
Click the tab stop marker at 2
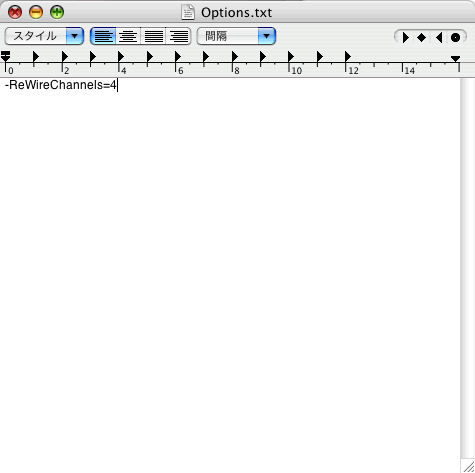[x=65, y=57]
